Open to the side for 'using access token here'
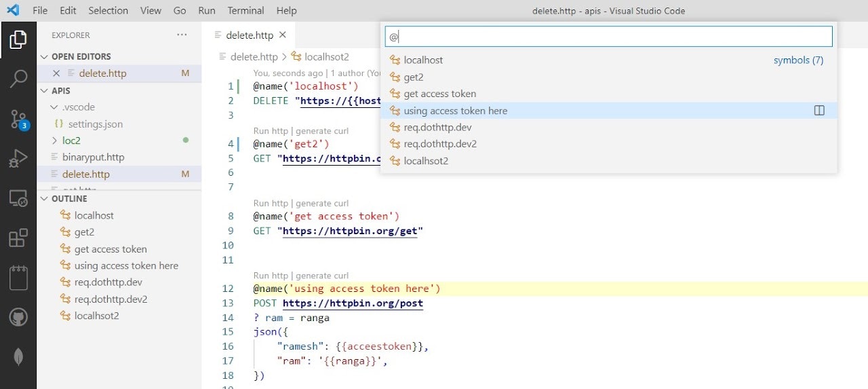The image size is (868, 389). 819,111
